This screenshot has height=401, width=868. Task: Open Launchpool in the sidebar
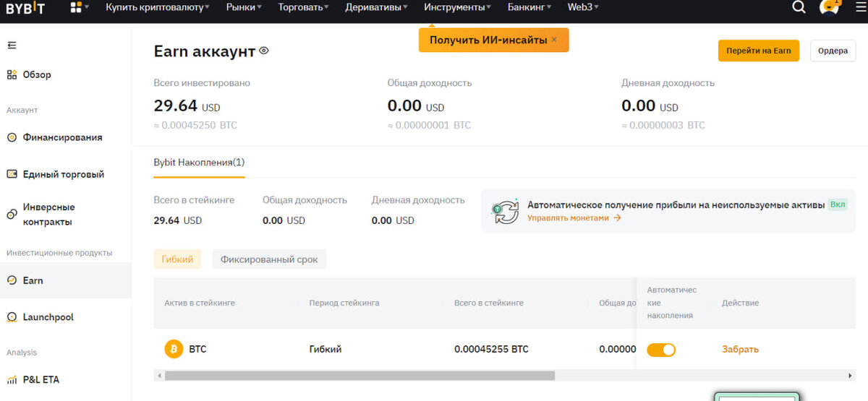[48, 317]
